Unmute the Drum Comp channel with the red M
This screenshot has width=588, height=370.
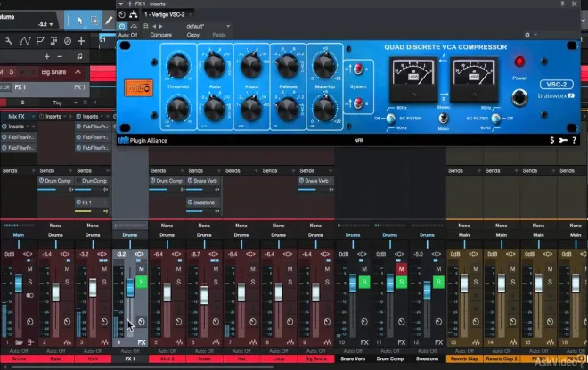coord(401,268)
